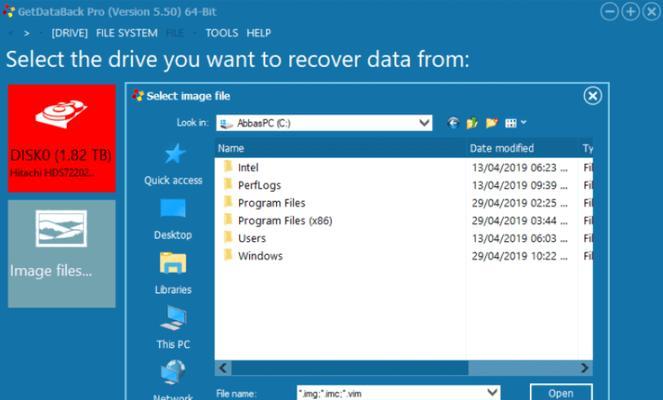The width and height of the screenshot is (663, 400).
Task: Select the Users folder
Action: click(252, 238)
